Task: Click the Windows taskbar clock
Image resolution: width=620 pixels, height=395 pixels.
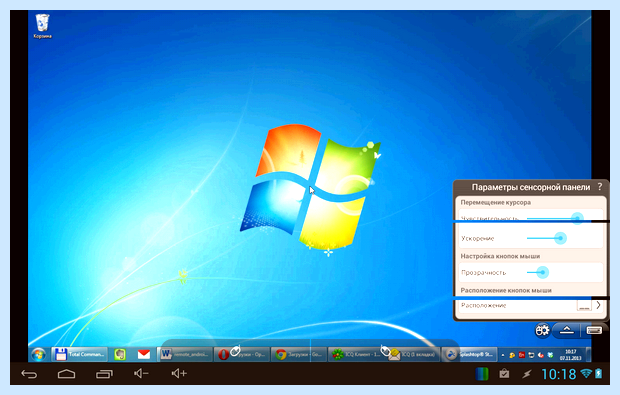Action: tap(570, 355)
